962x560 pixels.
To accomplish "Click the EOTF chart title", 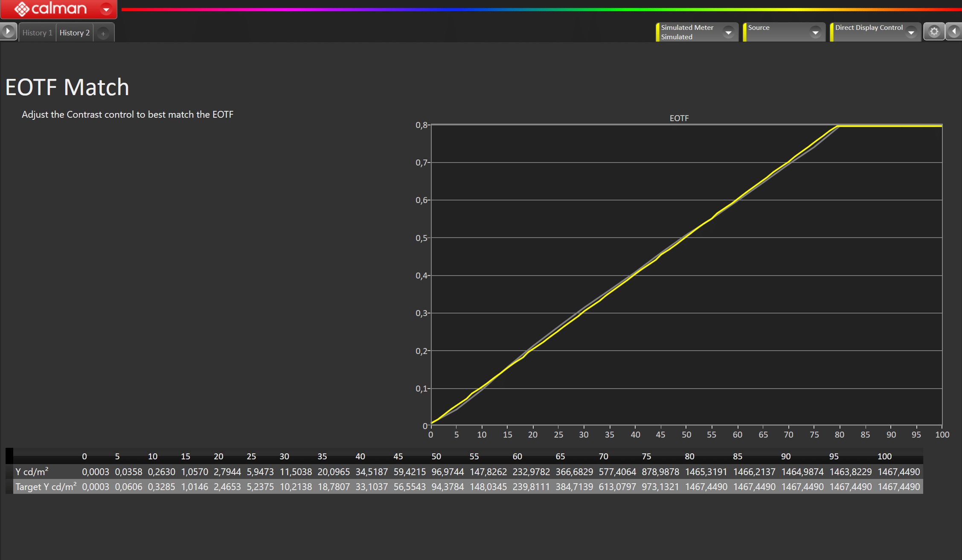I will [x=679, y=118].
